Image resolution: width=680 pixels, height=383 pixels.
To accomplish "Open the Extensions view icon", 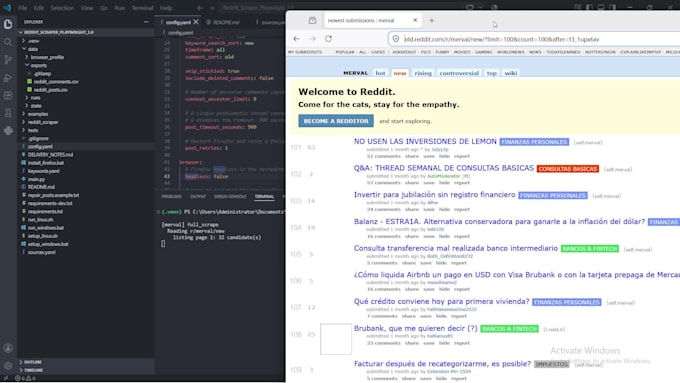I will tap(8, 95).
